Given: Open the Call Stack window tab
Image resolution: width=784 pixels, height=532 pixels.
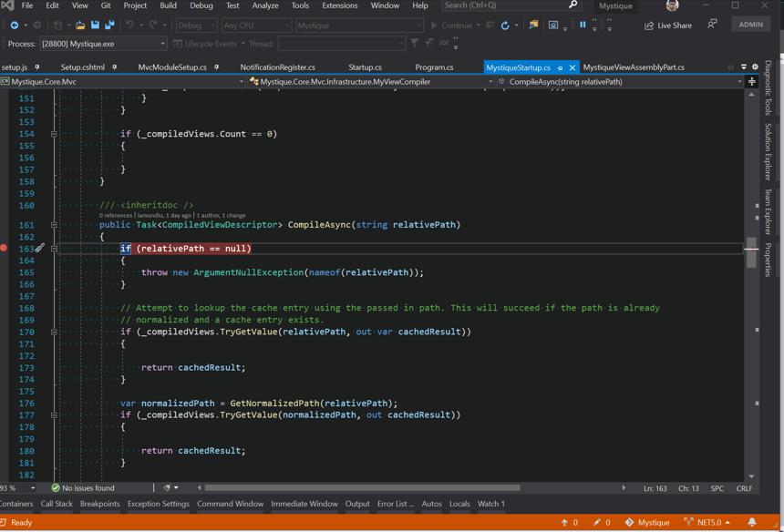Looking at the screenshot, I should click(57, 504).
